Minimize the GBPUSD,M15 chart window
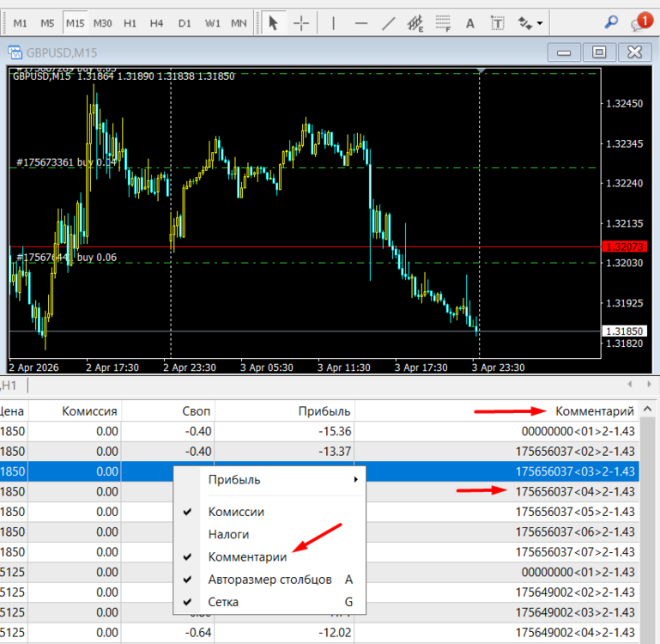 [x=564, y=52]
